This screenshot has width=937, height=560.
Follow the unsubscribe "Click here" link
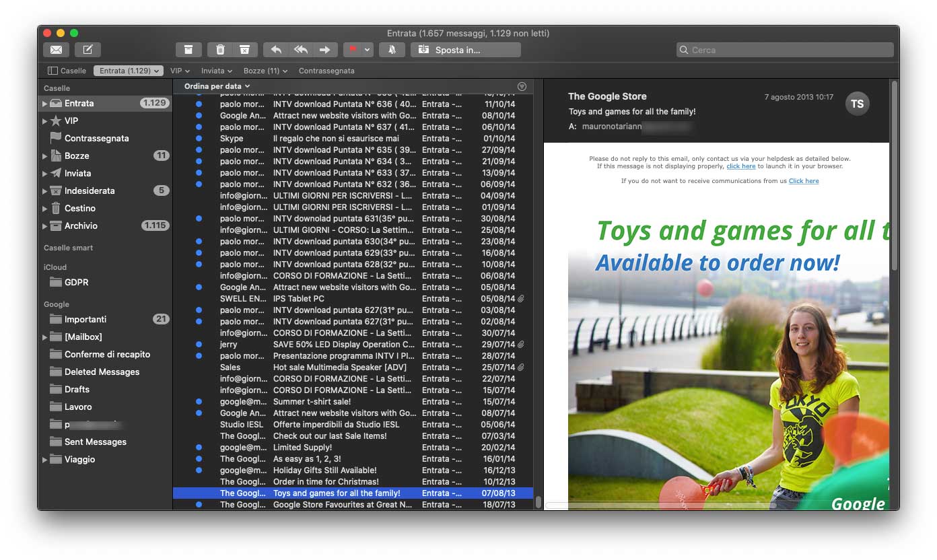point(804,181)
